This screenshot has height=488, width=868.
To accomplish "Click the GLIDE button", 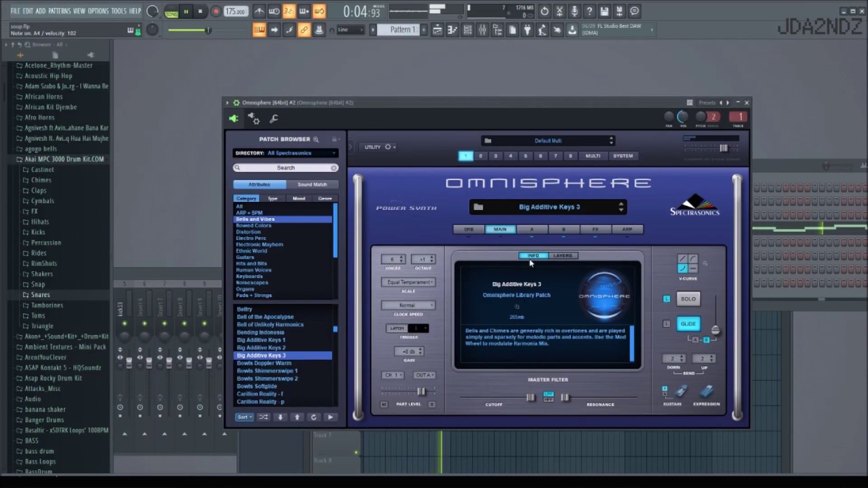I will pyautogui.click(x=688, y=324).
